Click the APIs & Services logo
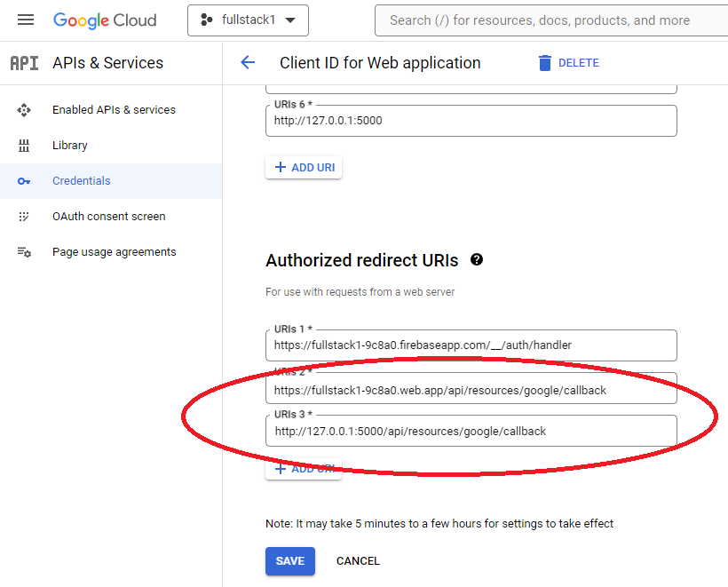The width and height of the screenshot is (728, 587). tap(24, 62)
